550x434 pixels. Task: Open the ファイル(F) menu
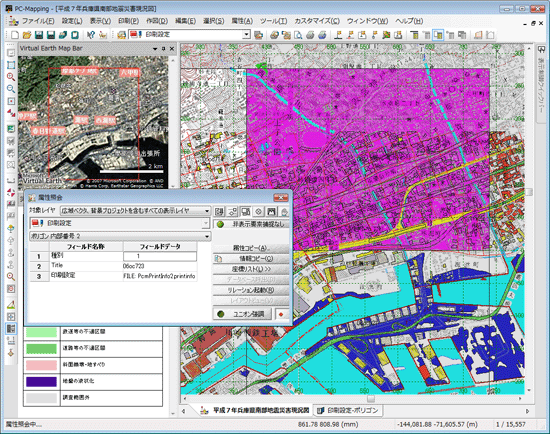(38, 21)
